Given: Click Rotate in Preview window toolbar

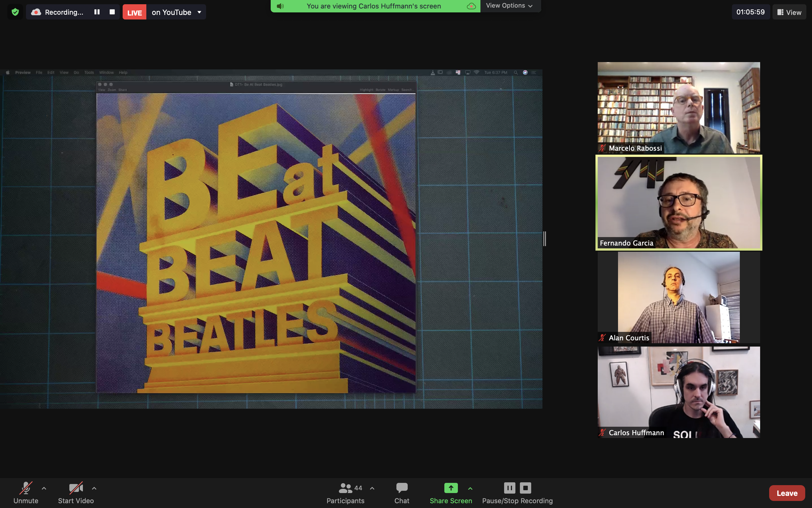Looking at the screenshot, I should pos(381,90).
